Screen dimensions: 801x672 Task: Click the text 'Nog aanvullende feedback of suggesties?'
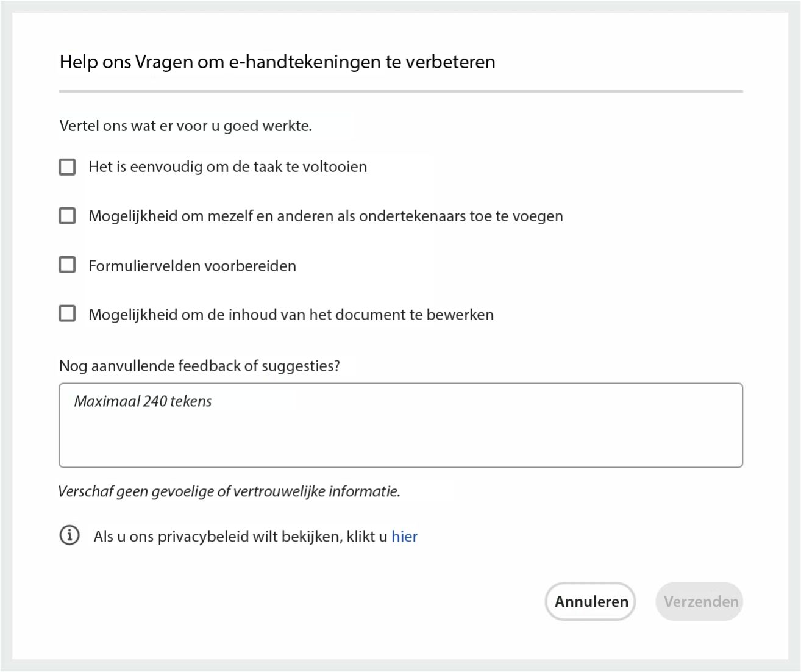click(200, 366)
